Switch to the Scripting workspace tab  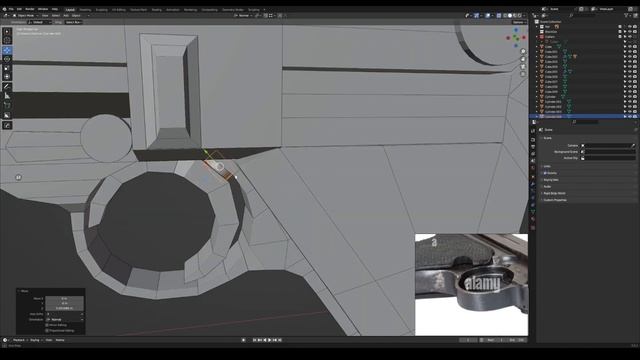coord(254,9)
